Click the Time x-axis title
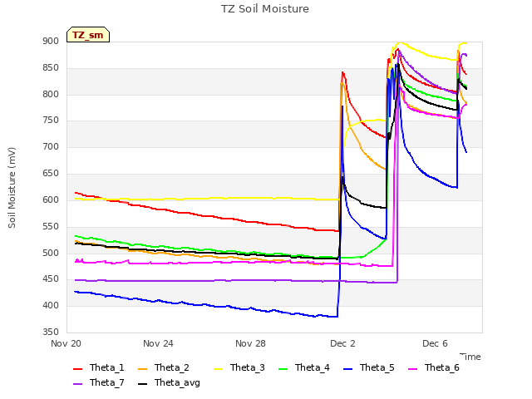532x399 pixels. tap(470, 357)
